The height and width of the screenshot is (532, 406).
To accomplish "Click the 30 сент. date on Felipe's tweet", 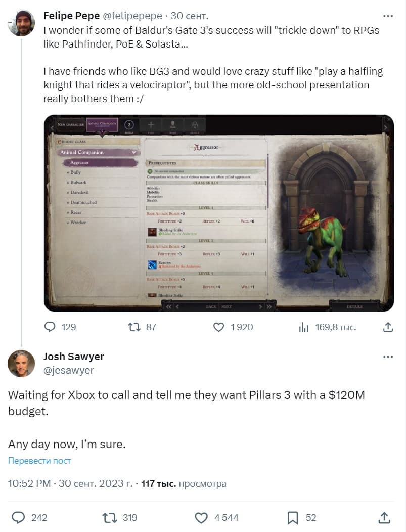I will [x=190, y=16].
